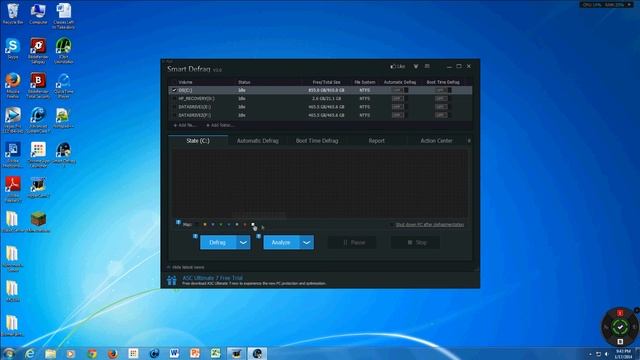The image size is (640, 360).
Task: Toggle Boot Time Defrag switch for OS (C:)
Action: pos(443,90)
